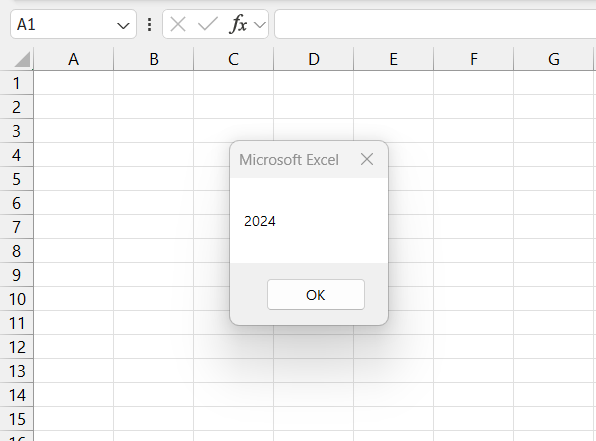
Task: Select row 14 header
Action: point(16,395)
